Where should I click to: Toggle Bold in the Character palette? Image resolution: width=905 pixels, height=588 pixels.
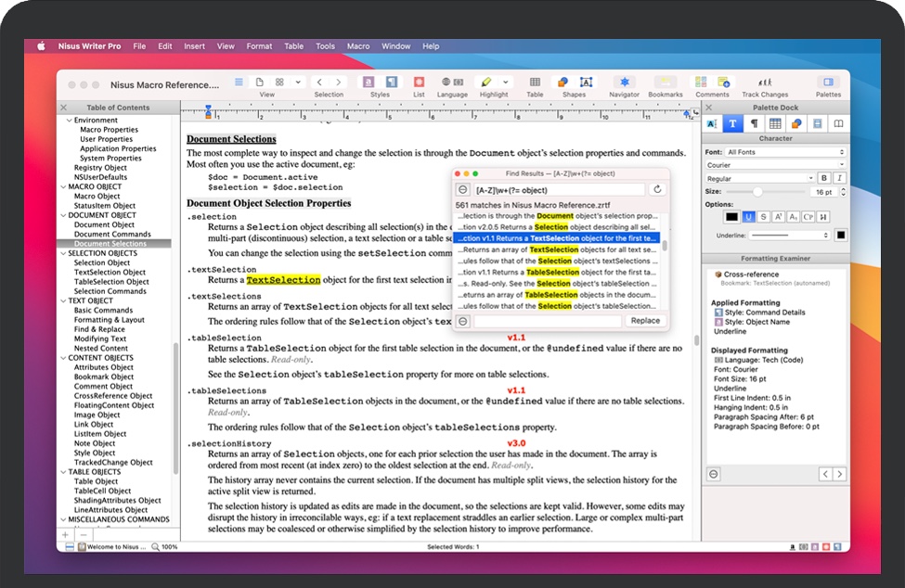pyautogui.click(x=823, y=178)
